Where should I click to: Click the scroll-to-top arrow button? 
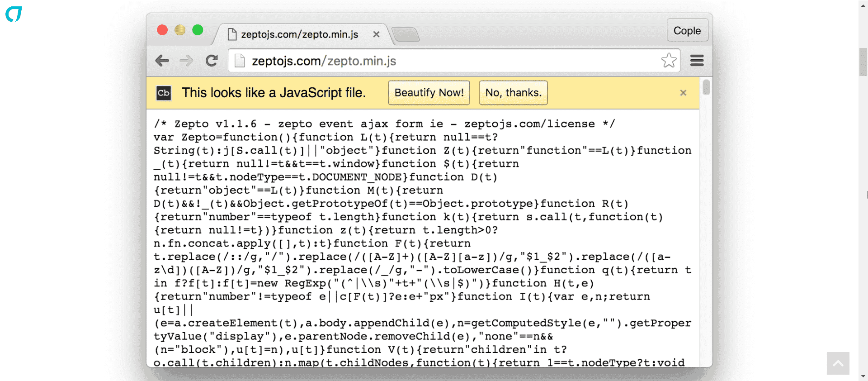click(838, 363)
